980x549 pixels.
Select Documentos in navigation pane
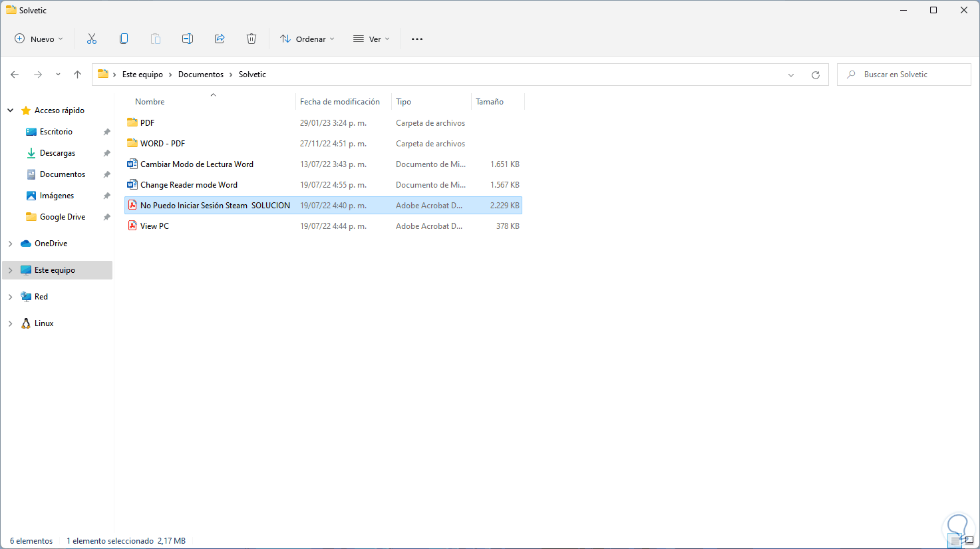pos(63,174)
